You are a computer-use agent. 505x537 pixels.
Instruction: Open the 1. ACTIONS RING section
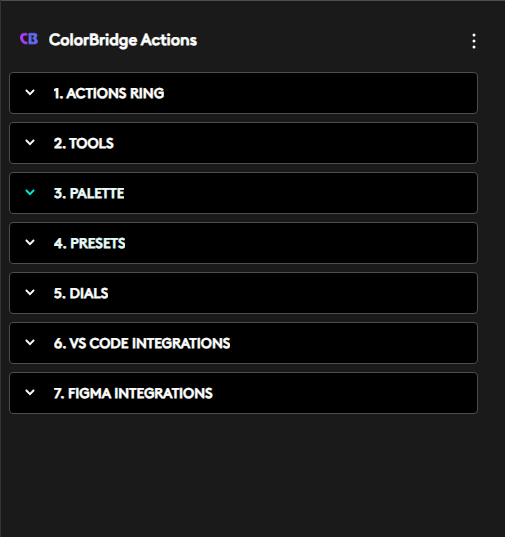point(109,93)
